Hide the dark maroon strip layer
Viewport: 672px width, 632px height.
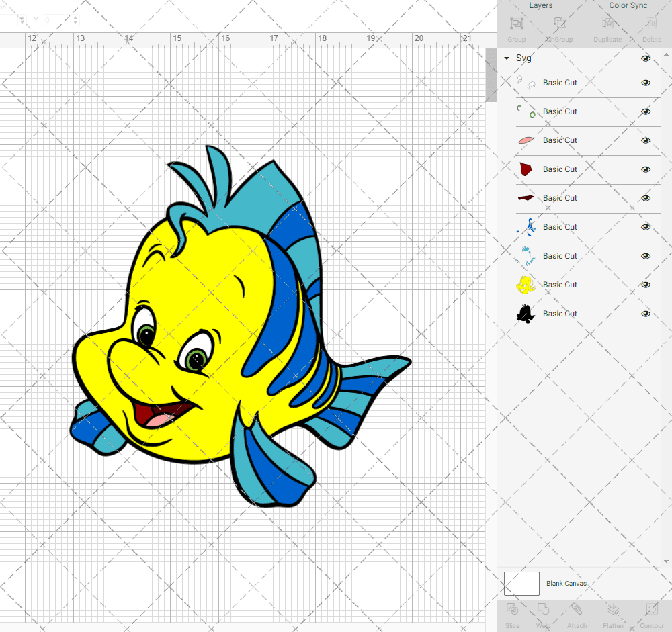point(646,198)
